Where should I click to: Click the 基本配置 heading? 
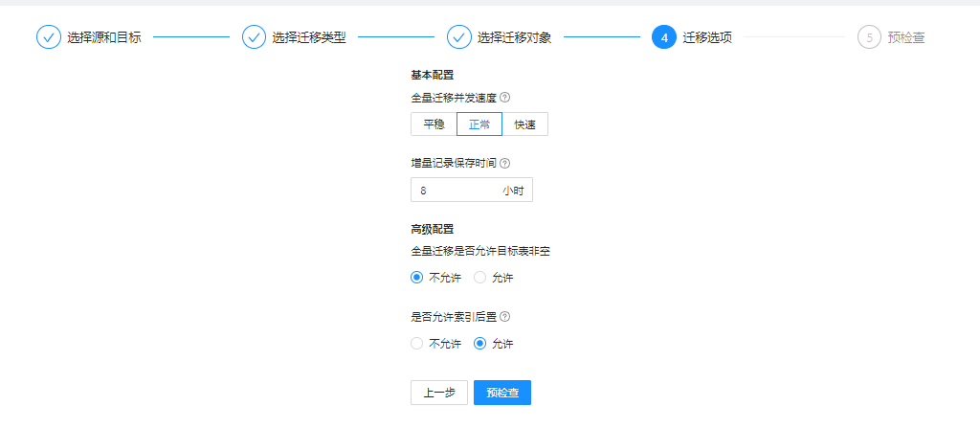tap(432, 76)
